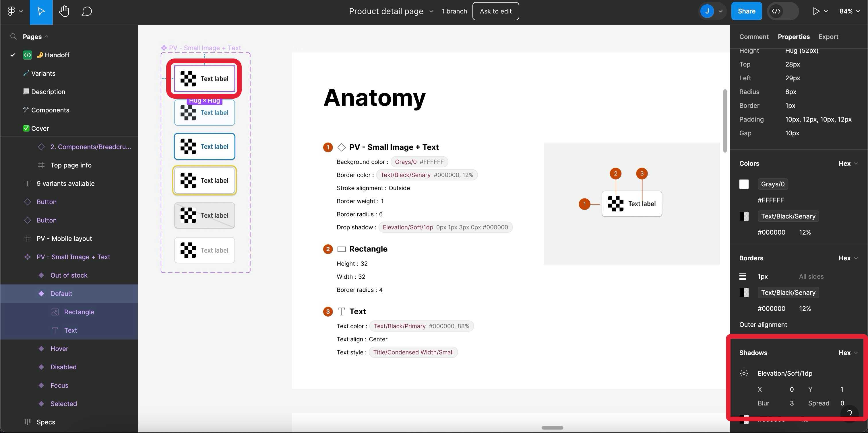Click the canvas vertical scrollbar

(x=725, y=120)
